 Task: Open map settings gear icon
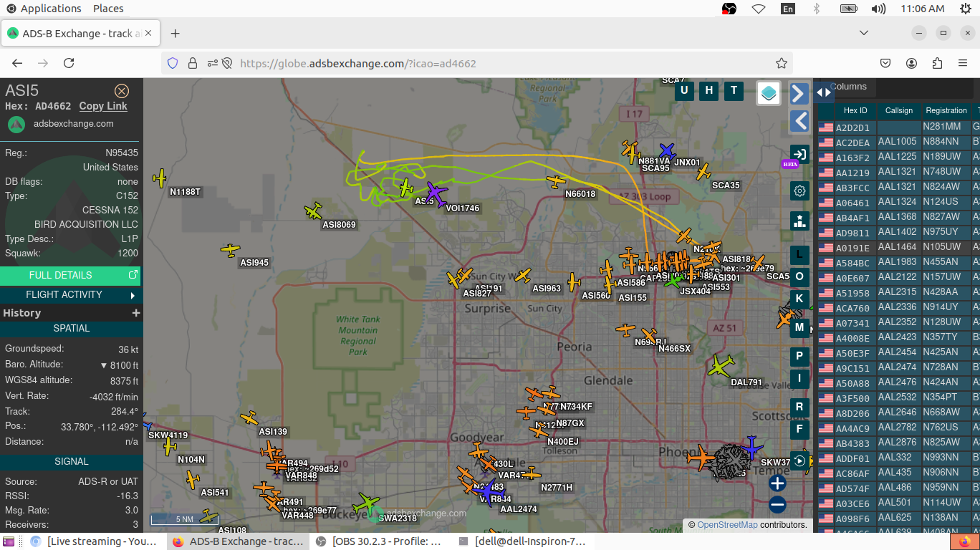tap(799, 191)
